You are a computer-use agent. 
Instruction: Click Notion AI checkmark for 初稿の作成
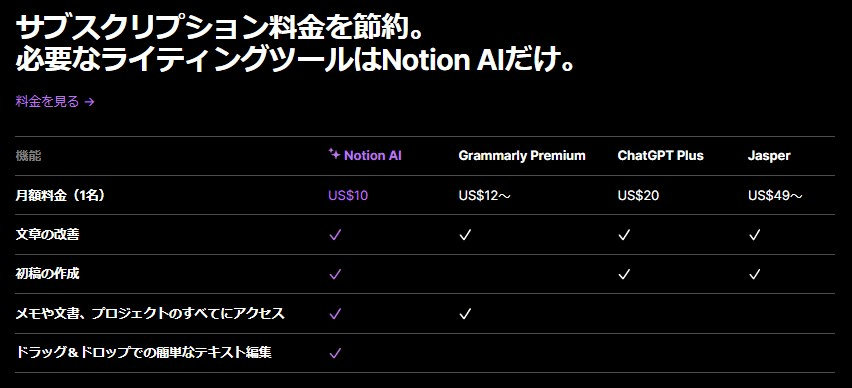[335, 274]
